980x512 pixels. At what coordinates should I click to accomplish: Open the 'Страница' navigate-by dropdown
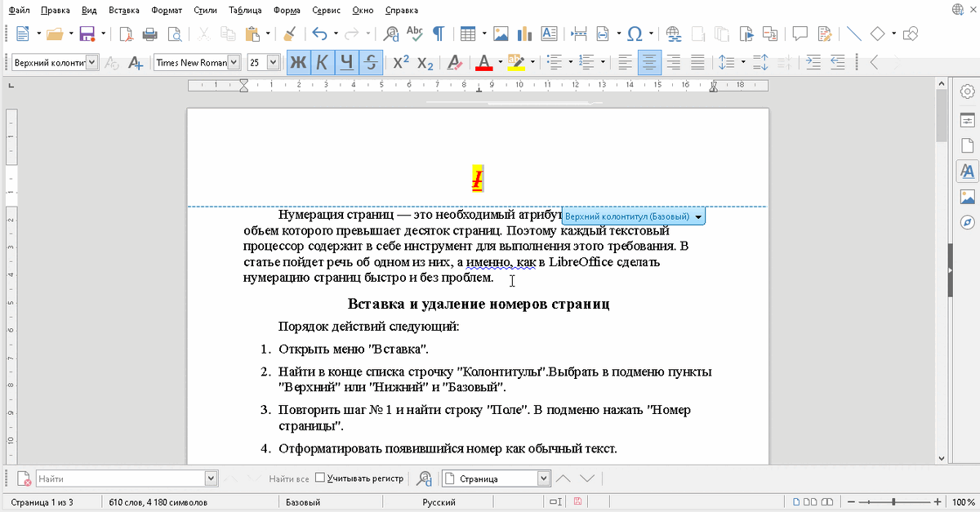point(544,479)
